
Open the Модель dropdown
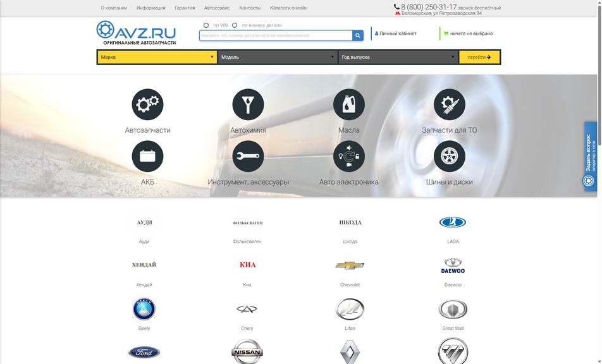tap(278, 57)
